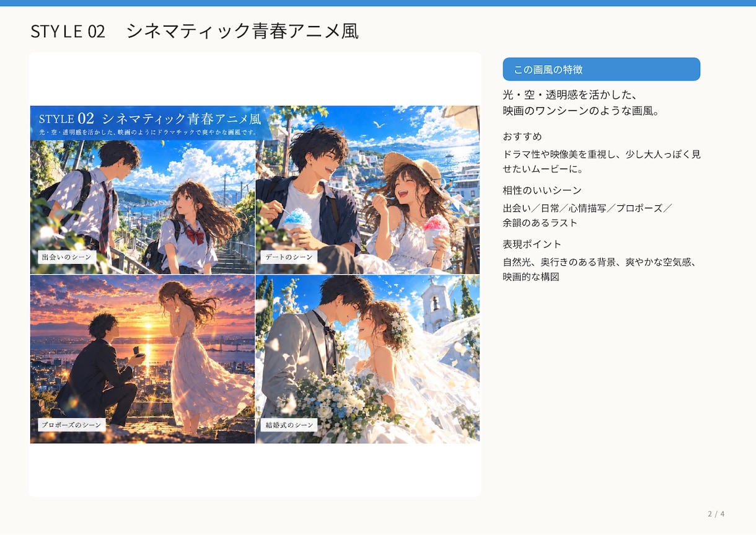Viewport: 756px width, 535px height.
Task: Click the page number "2 / 4"
Action: coord(716,514)
